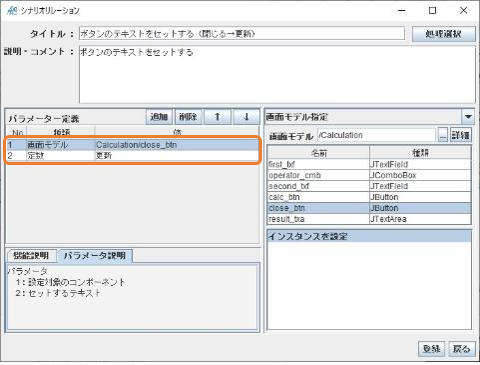Click the 削除 parameter button
Screen dimensions: 480x365
[188, 117]
